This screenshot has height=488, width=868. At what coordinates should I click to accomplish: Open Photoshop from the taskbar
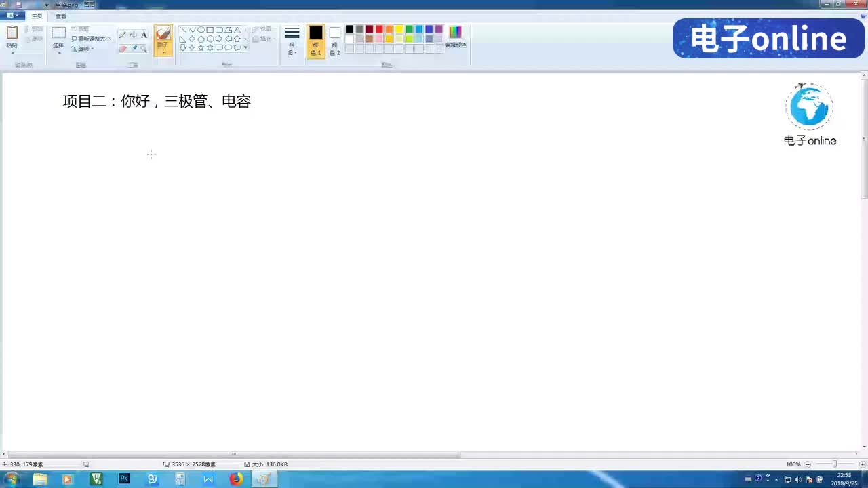coord(124,479)
